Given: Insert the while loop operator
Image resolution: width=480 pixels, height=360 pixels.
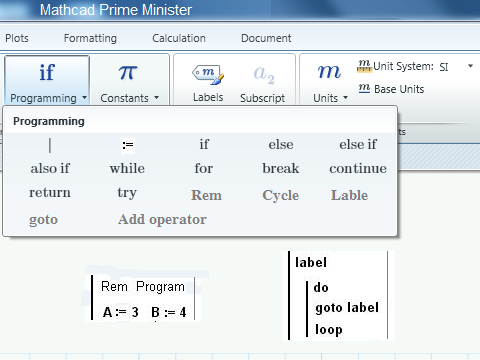Looking at the screenshot, I should (127, 168).
